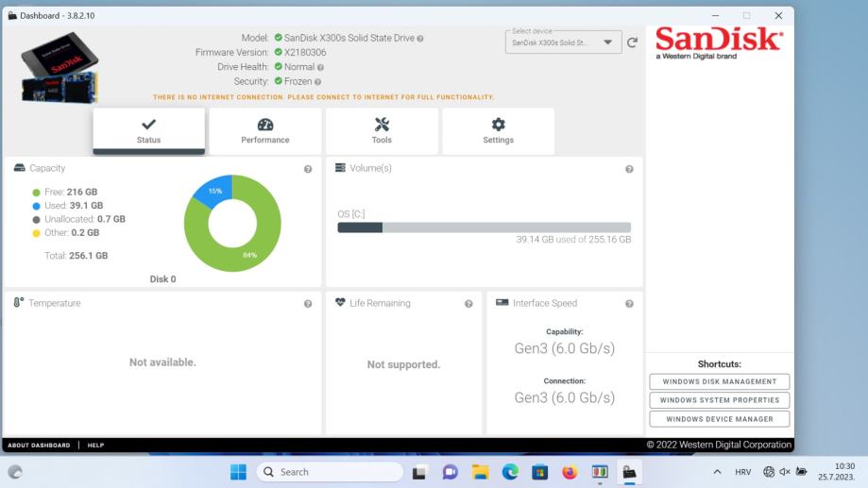868x488 pixels.
Task: Click help icon in Volume(s) panel
Action: click(x=629, y=169)
